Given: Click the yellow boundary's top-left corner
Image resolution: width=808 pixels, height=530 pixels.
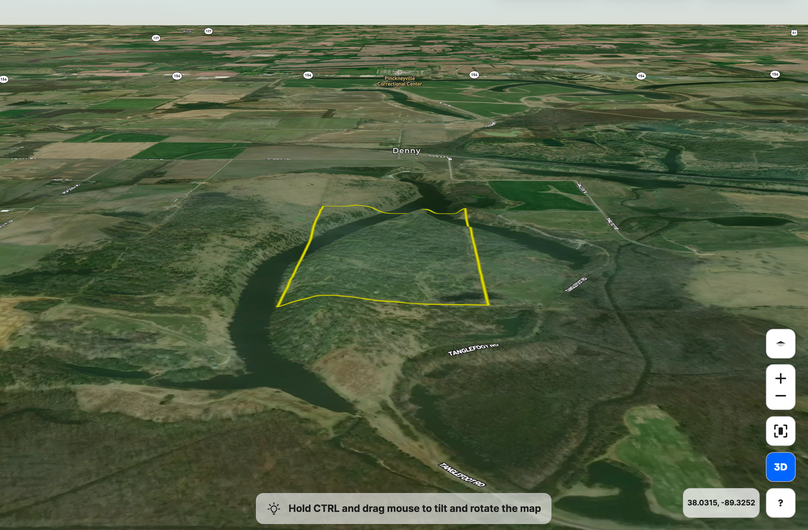Looking at the screenshot, I should (322, 208).
